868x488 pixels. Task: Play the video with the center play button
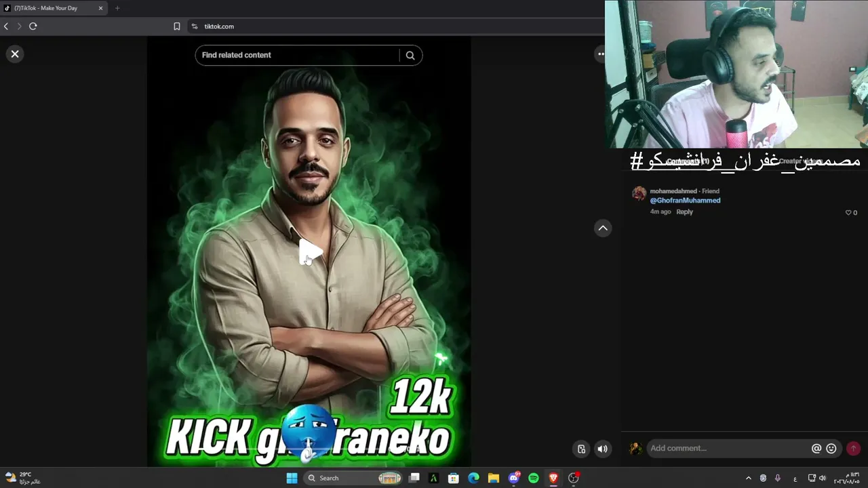tap(310, 252)
